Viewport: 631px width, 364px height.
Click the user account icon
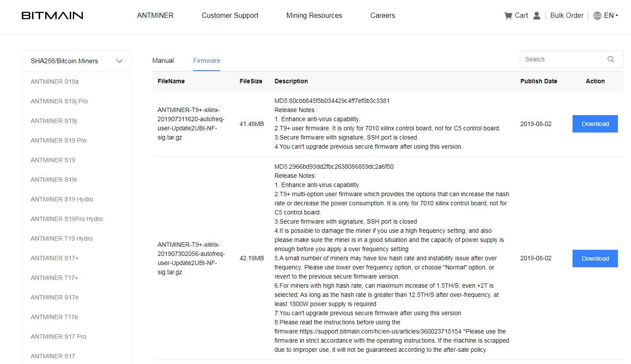(536, 15)
